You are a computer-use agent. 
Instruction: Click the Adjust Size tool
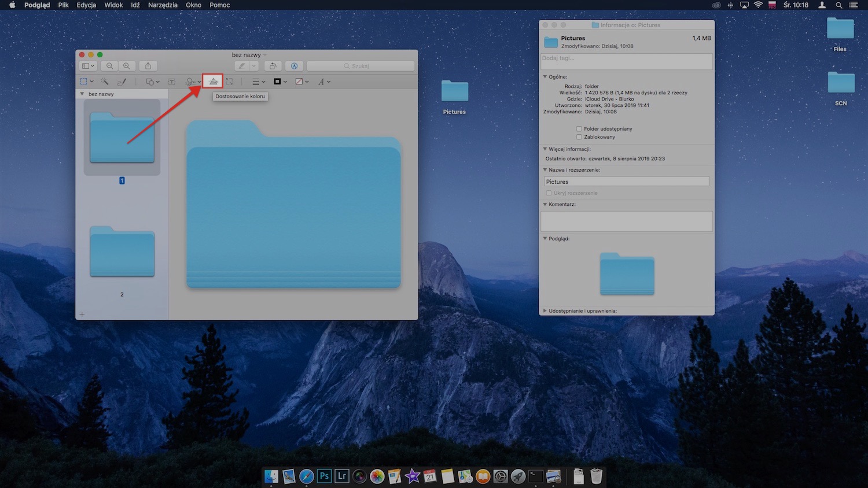tap(229, 81)
